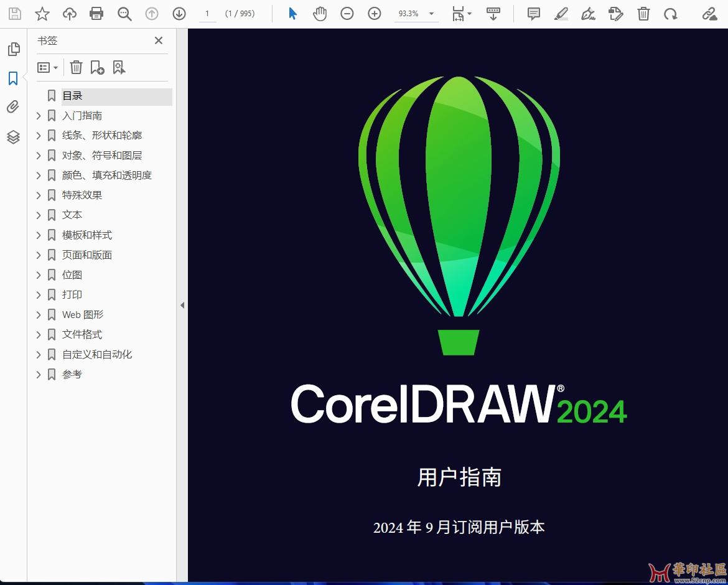Rotate the page clockwise icon
The width and height of the screenshot is (728, 585).
(670, 14)
